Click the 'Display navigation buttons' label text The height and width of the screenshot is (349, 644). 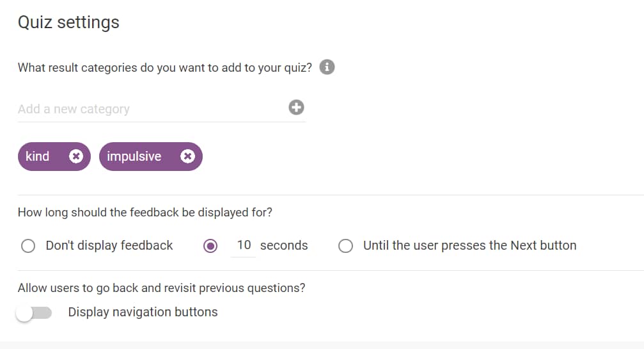click(x=143, y=312)
